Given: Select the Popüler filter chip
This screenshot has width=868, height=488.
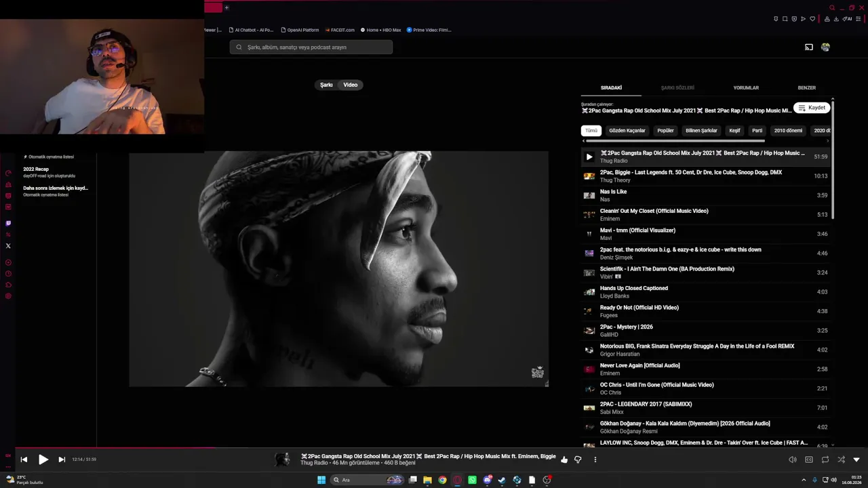Looking at the screenshot, I should coord(665,130).
